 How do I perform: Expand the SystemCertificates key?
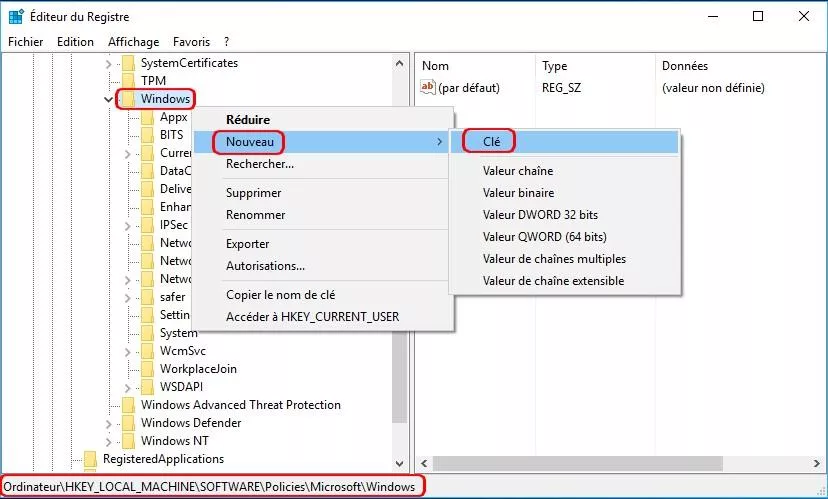109,64
